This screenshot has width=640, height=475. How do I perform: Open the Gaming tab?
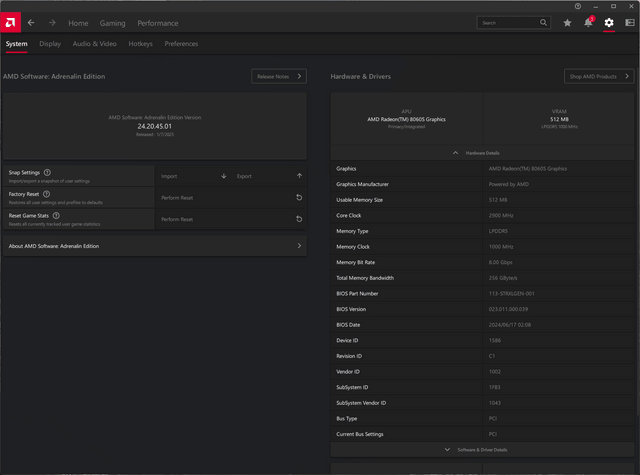(x=113, y=23)
